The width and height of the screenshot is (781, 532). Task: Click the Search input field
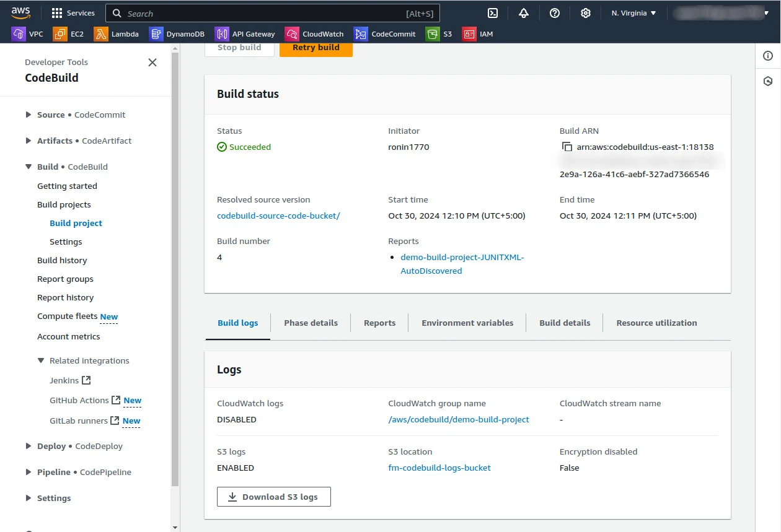[273, 13]
